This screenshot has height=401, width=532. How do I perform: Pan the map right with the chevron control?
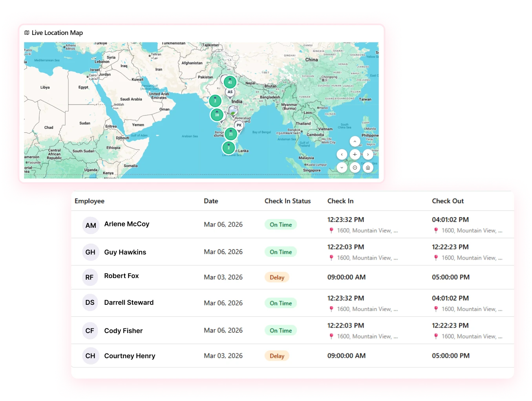click(x=367, y=154)
